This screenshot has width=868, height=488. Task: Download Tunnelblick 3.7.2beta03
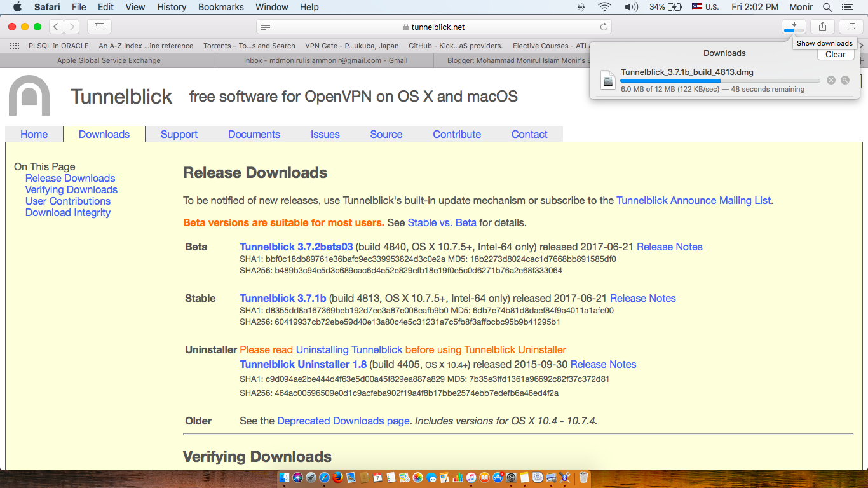click(296, 247)
